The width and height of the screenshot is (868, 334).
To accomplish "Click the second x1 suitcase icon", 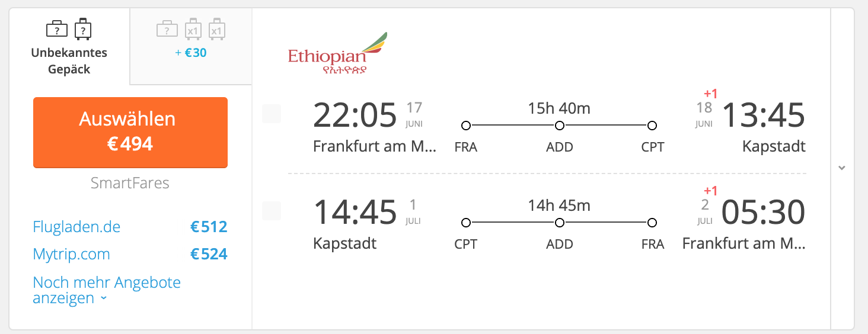I will (x=216, y=29).
